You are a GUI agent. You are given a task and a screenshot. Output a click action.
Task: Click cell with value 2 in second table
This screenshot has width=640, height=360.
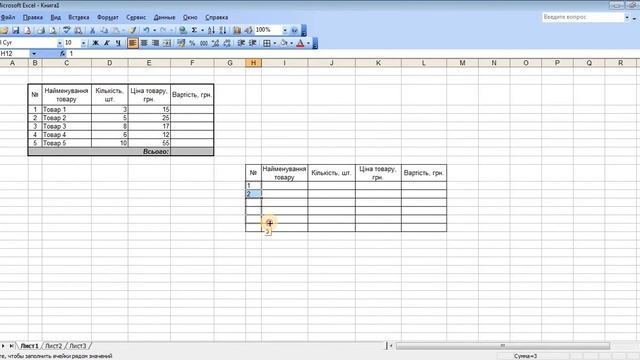[253, 194]
